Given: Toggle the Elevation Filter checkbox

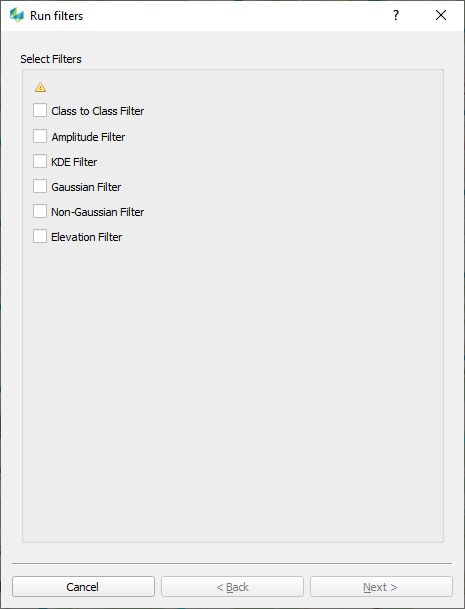Looking at the screenshot, I should pyautogui.click(x=40, y=236).
